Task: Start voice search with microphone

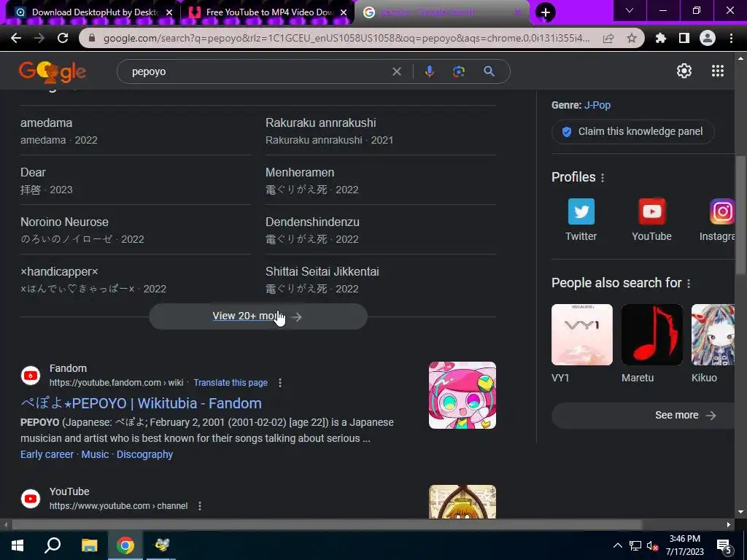Action: tap(429, 71)
